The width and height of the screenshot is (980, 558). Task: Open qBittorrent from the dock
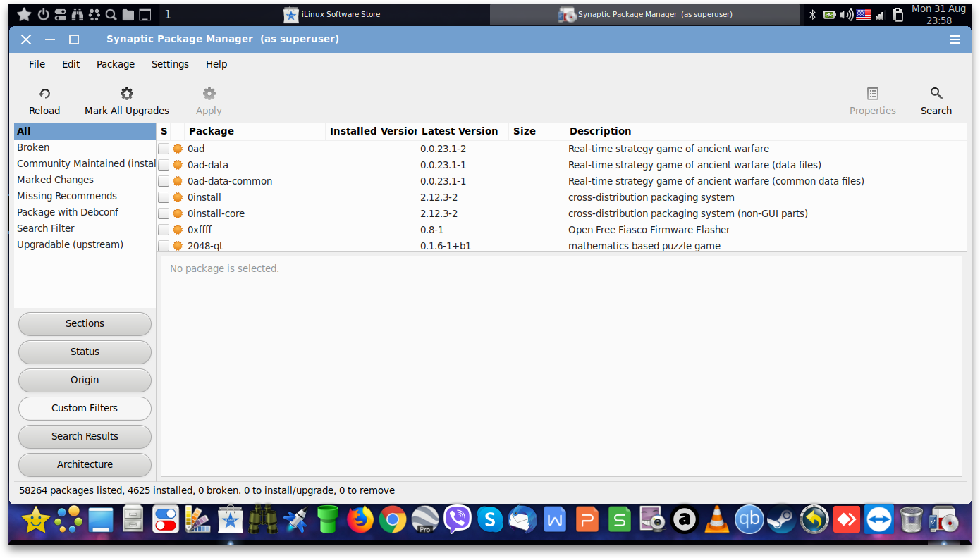coord(749,520)
